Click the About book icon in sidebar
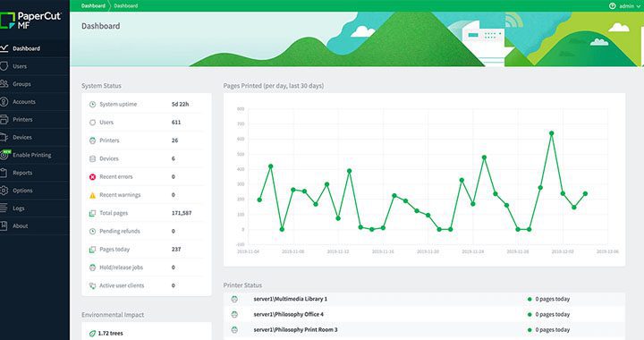Viewport: 644px width, 340px height. (4, 225)
